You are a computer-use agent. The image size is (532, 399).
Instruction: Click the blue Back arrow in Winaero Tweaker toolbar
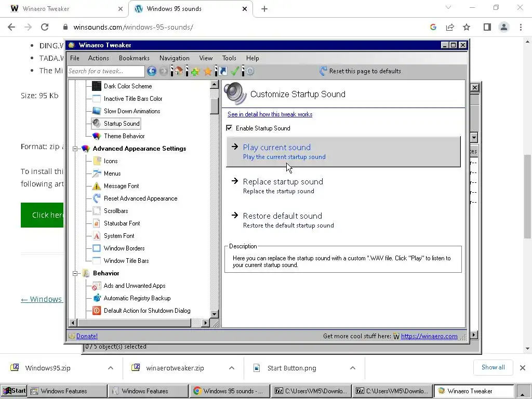click(152, 71)
